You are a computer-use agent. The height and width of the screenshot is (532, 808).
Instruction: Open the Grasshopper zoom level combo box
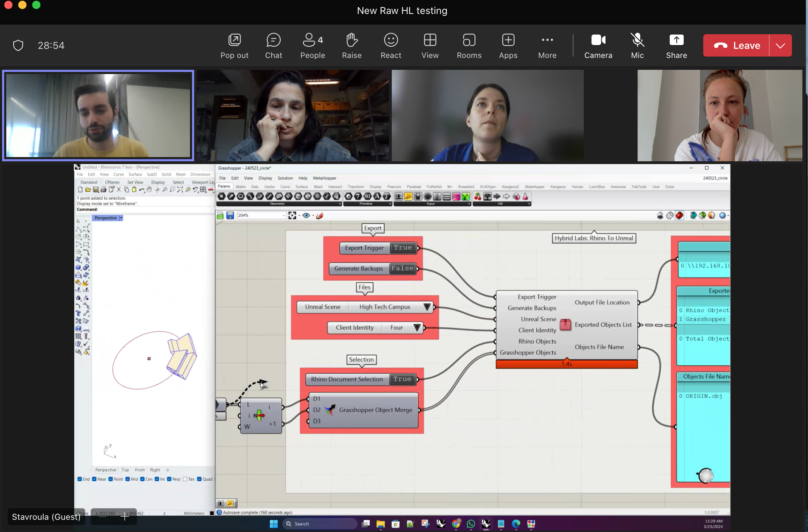(262, 215)
